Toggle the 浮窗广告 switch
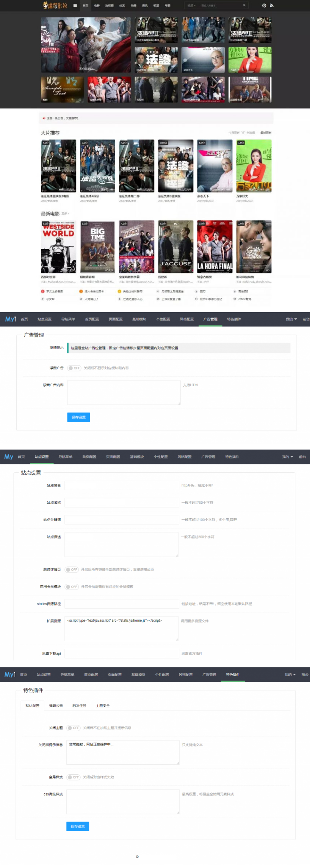The image size is (310, 868). pyautogui.click(x=74, y=368)
